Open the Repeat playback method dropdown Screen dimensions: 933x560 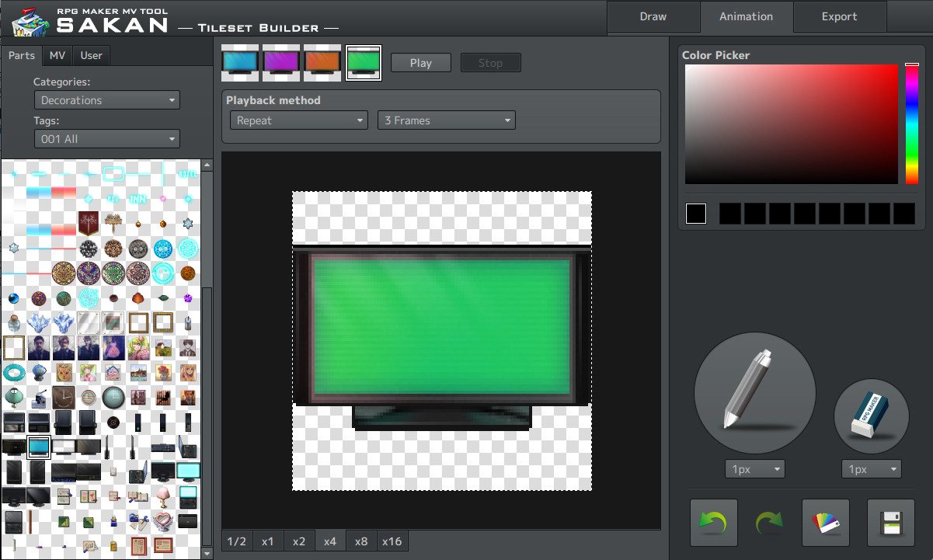click(298, 120)
